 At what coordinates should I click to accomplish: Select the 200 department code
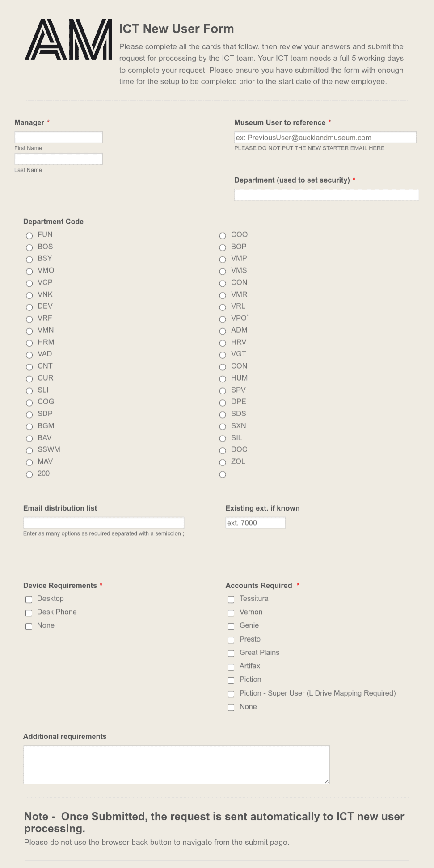pos(29,474)
